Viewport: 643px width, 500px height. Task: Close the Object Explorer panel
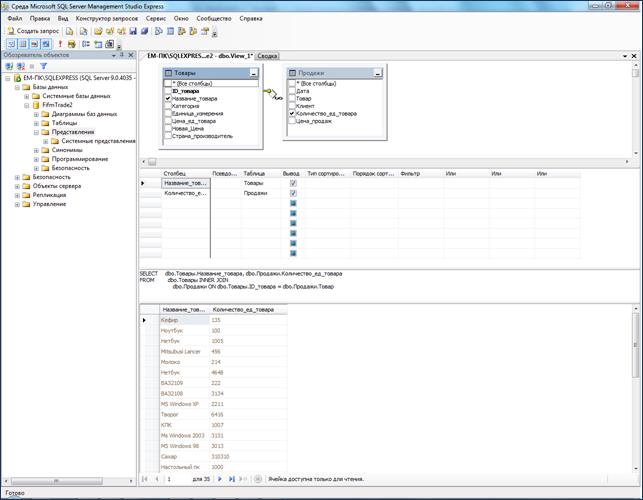coord(130,55)
